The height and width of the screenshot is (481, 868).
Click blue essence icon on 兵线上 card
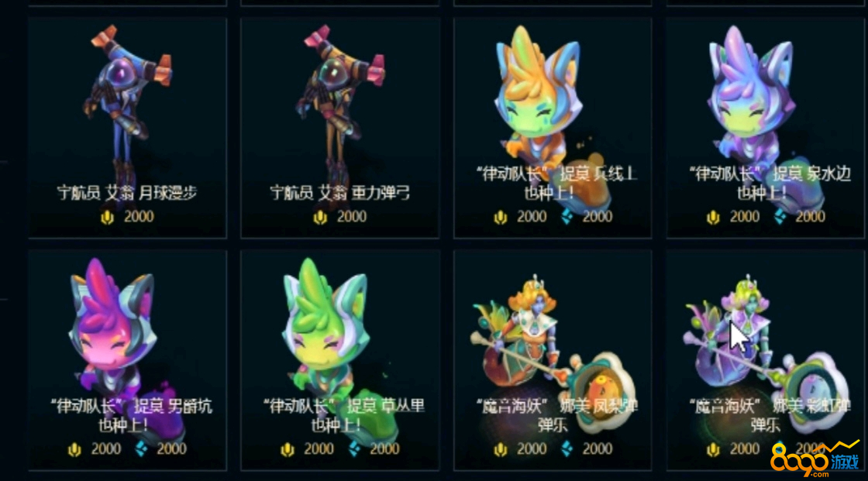click(x=567, y=217)
